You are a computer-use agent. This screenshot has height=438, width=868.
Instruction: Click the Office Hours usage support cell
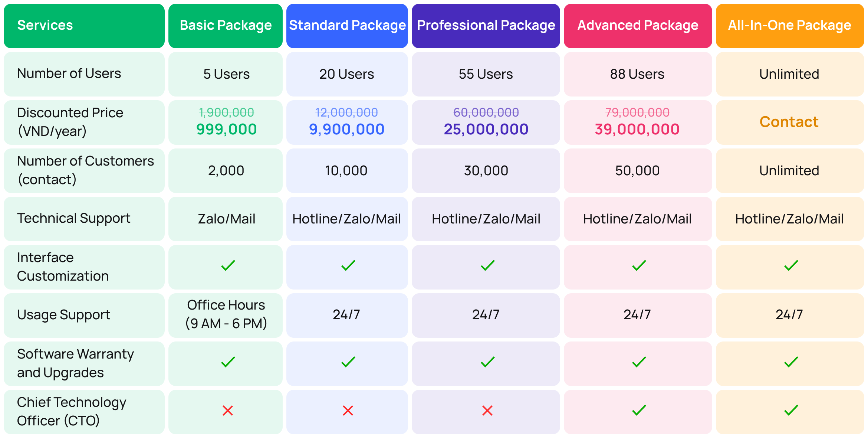pos(226,314)
